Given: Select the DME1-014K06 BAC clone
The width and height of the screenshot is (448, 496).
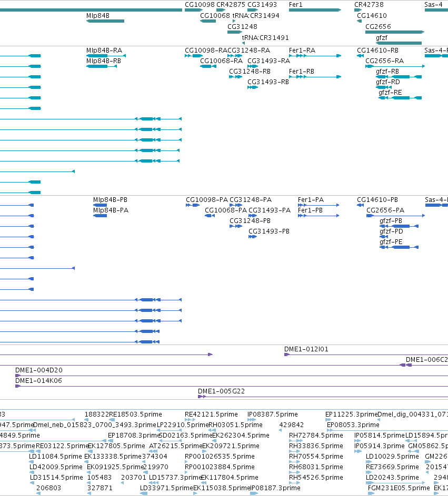Looking at the screenshot, I should (232, 386).
